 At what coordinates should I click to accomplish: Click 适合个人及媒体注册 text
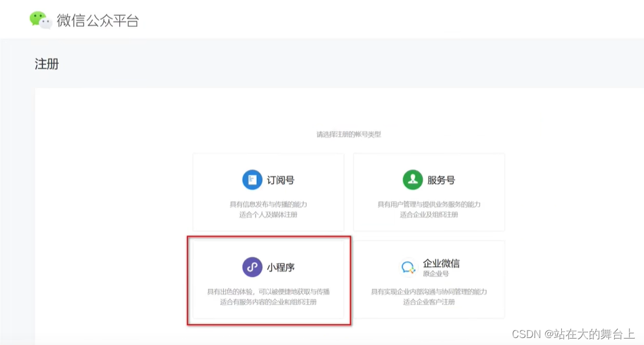coord(268,214)
